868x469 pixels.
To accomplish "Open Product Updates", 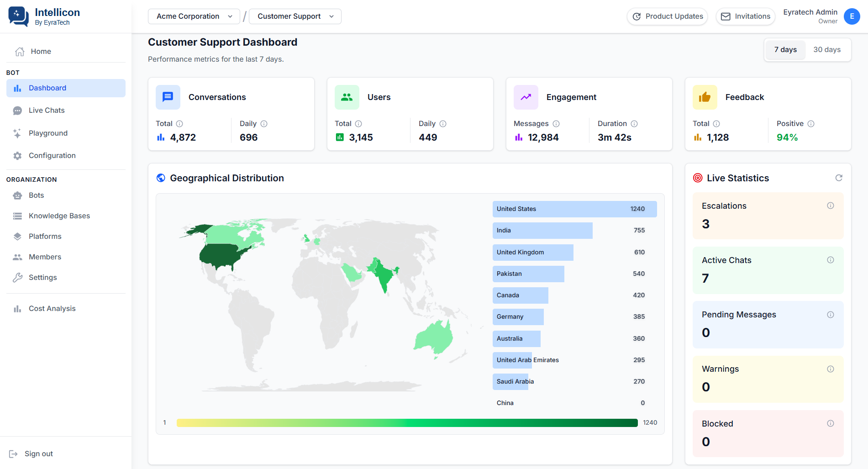I will point(668,16).
